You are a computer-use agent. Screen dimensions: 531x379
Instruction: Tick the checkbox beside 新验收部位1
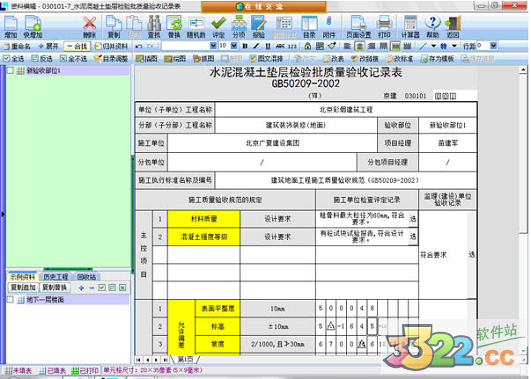(x=10, y=70)
